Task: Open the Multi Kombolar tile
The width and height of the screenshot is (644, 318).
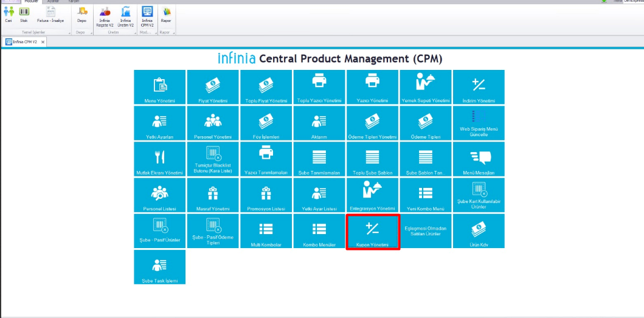Action: pos(266,231)
